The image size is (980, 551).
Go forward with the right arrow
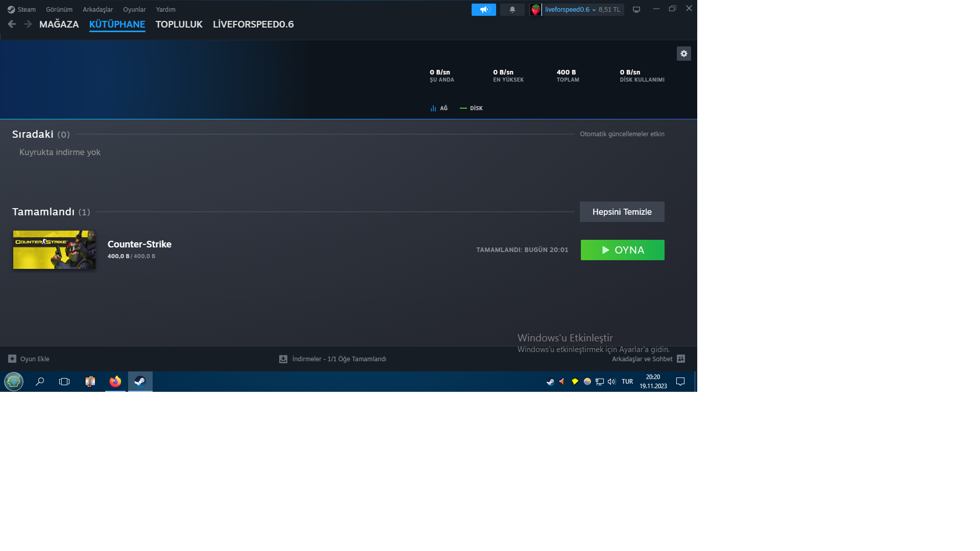click(28, 24)
